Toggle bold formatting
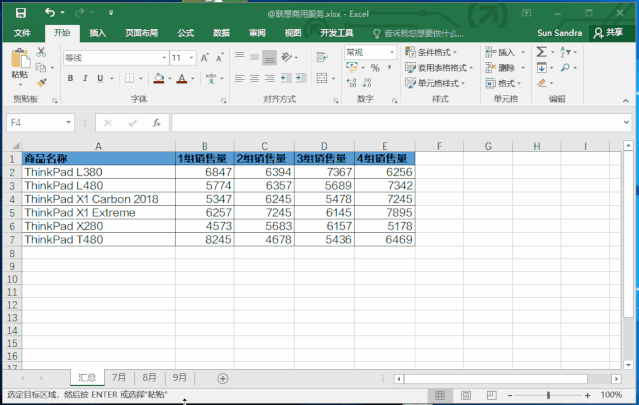 (x=71, y=78)
